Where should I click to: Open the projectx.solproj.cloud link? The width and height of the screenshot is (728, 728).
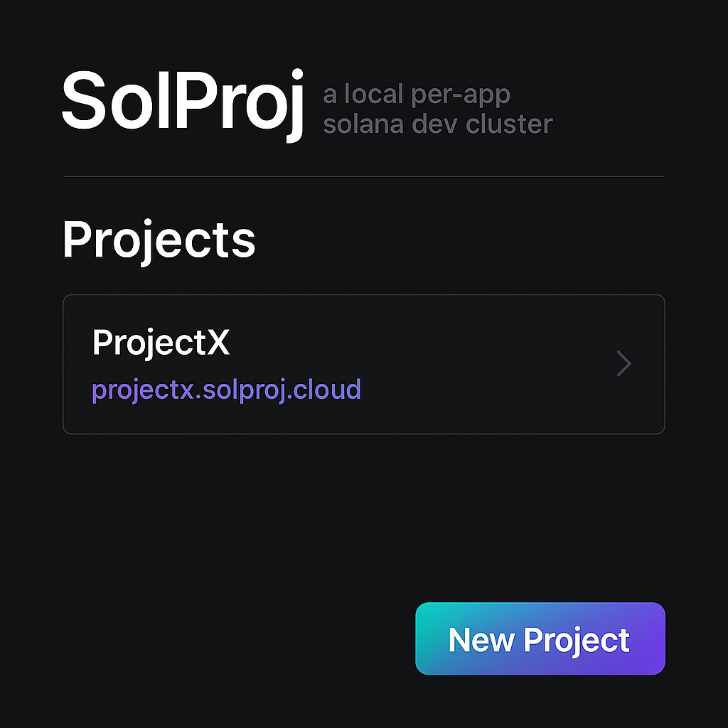(227, 390)
